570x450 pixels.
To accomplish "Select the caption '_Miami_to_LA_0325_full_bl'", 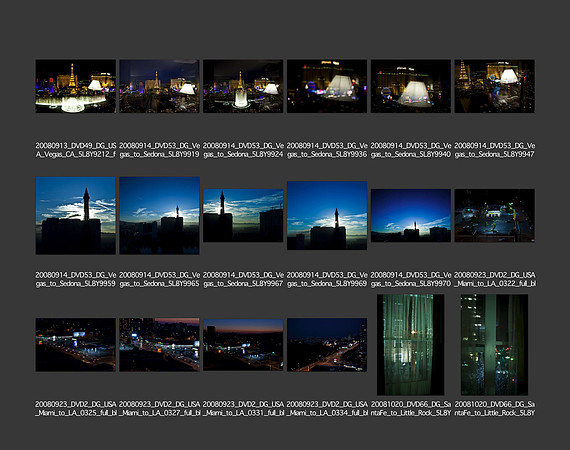I will point(76,409).
